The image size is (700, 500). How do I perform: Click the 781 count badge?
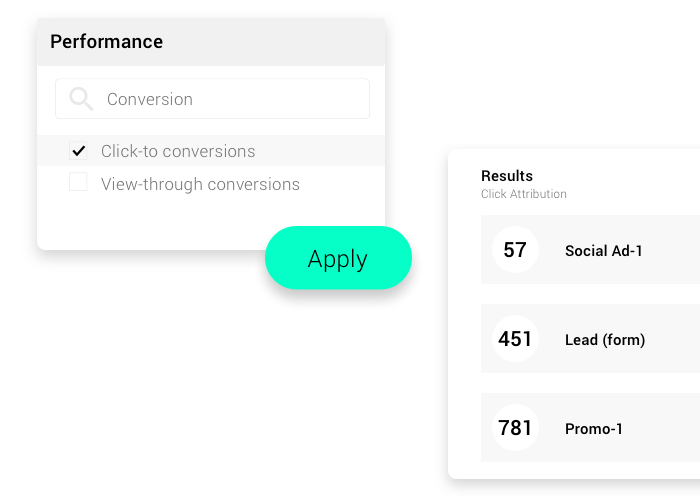click(x=515, y=428)
